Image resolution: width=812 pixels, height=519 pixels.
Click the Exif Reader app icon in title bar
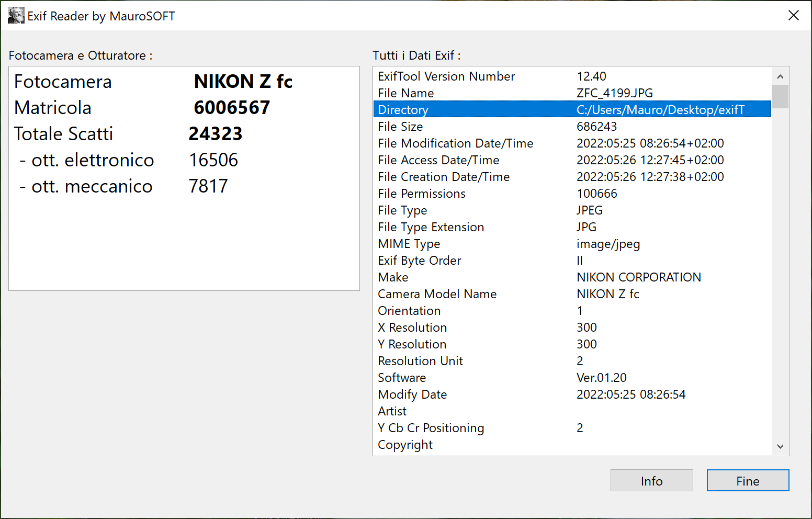tap(16, 16)
